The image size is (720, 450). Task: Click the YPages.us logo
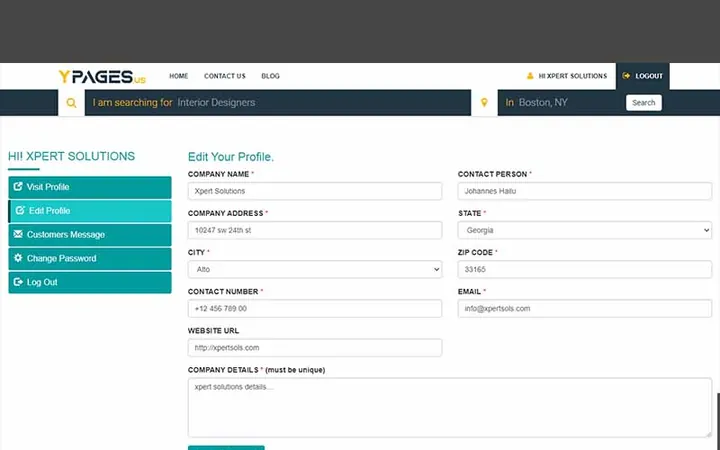pos(102,76)
